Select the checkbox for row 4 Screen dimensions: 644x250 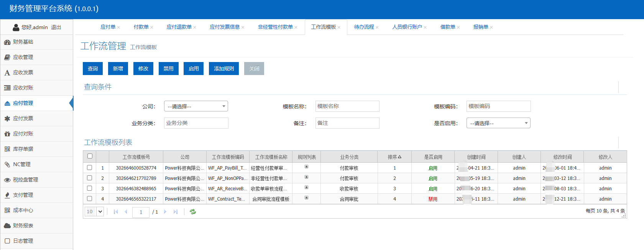click(89, 198)
